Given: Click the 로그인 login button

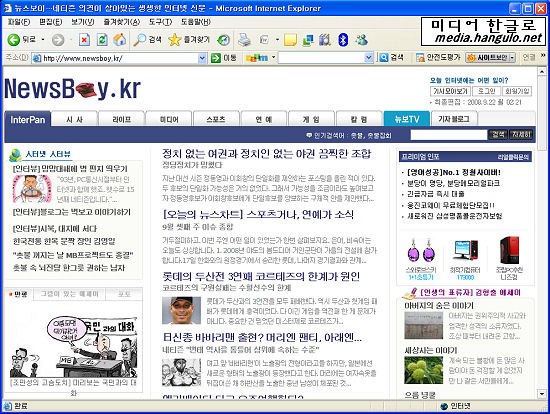Looking at the screenshot, I should tap(487, 91).
